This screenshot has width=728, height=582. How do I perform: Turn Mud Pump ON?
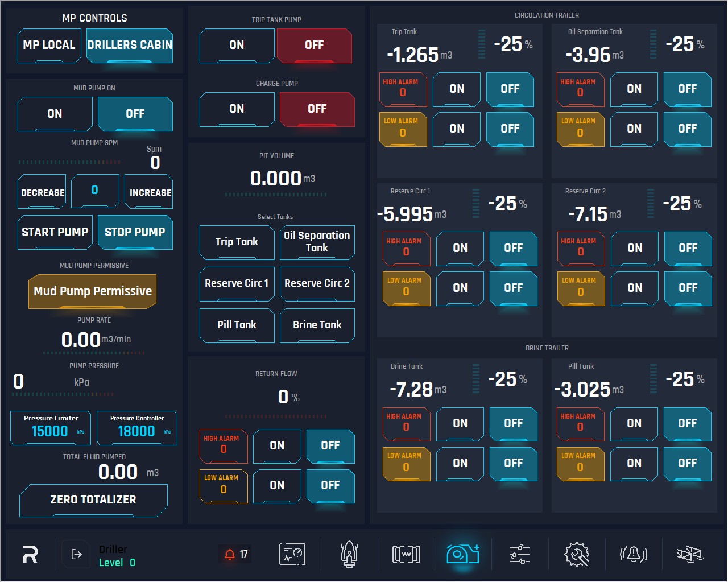coord(55,114)
